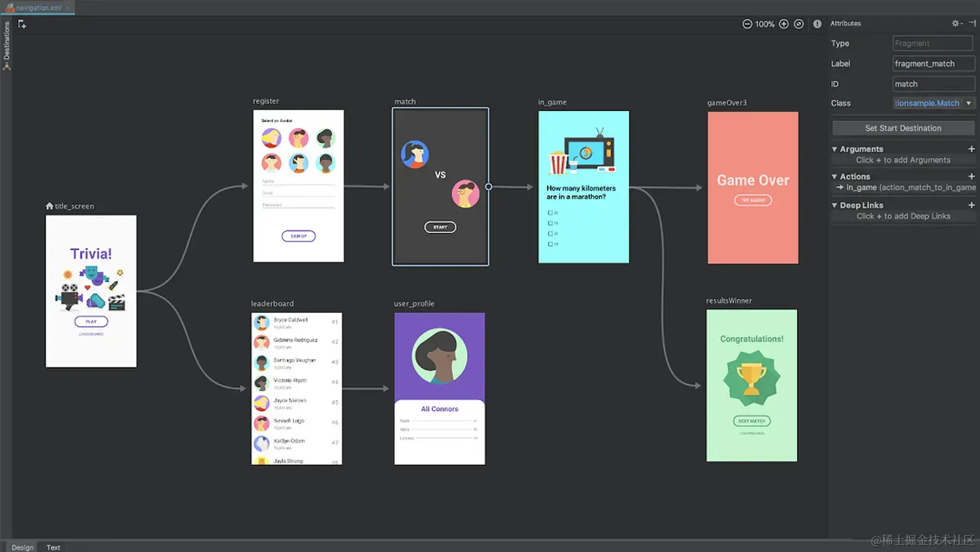Image resolution: width=980 pixels, height=552 pixels.
Task: Open the Attributes panel gear settings
Action: point(956,23)
